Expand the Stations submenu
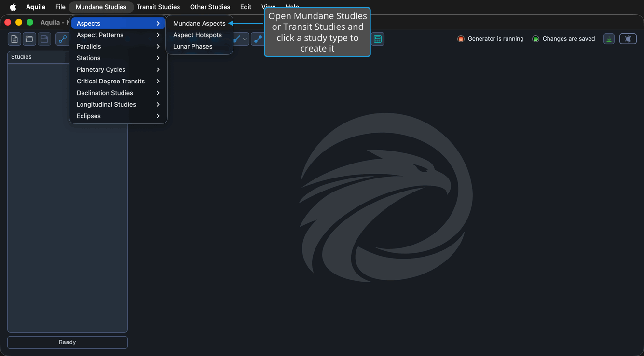The width and height of the screenshot is (644, 356). point(118,58)
